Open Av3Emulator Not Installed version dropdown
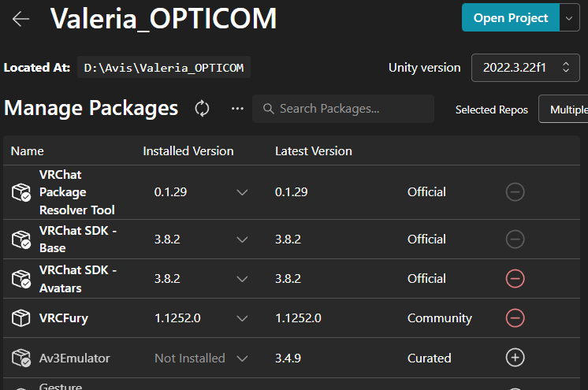The image size is (588, 390). tap(242, 358)
